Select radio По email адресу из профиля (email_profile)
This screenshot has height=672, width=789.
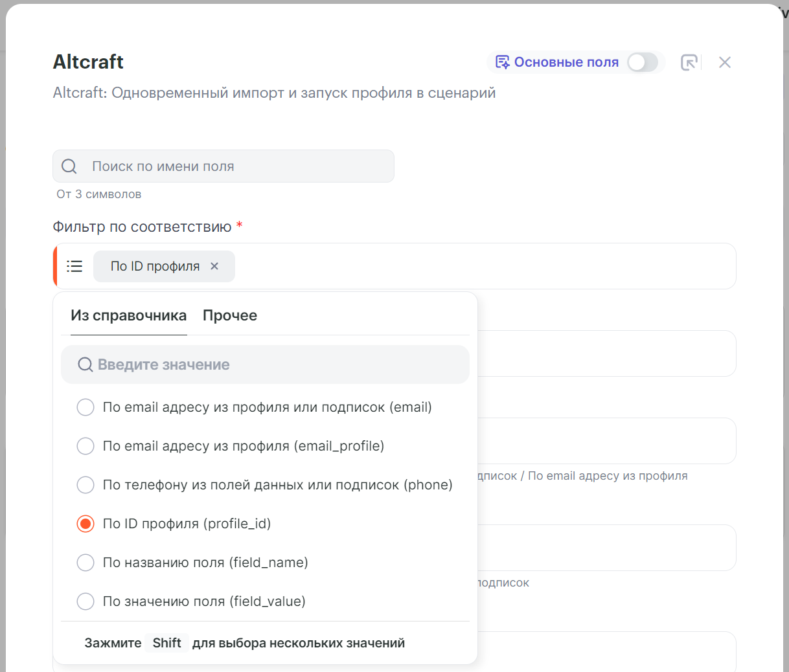point(86,446)
